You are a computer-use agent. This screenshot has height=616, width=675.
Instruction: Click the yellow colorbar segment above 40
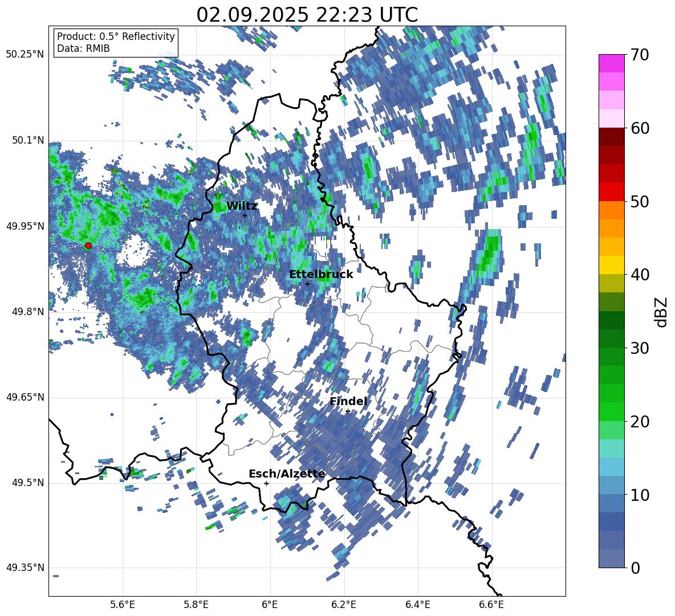point(611,265)
